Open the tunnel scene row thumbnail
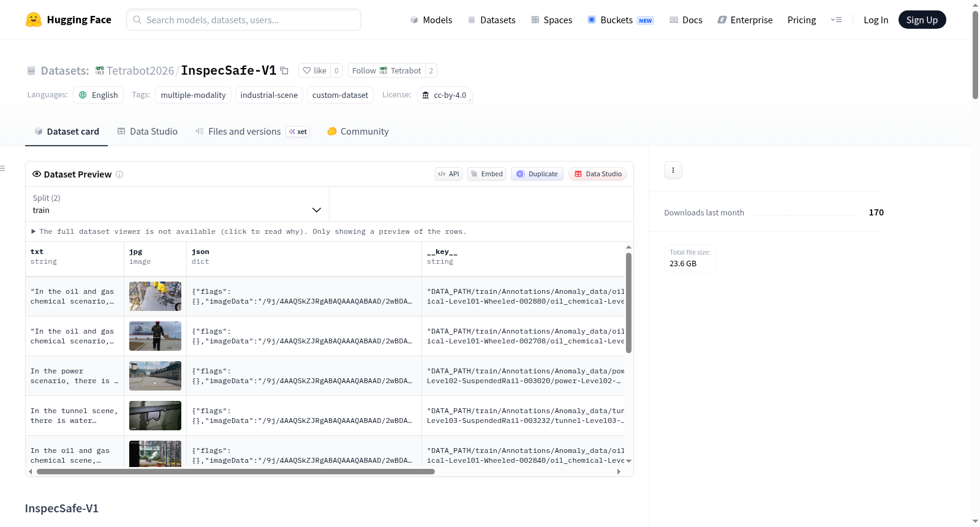Screen dimensions: 980x527 tap(155, 416)
